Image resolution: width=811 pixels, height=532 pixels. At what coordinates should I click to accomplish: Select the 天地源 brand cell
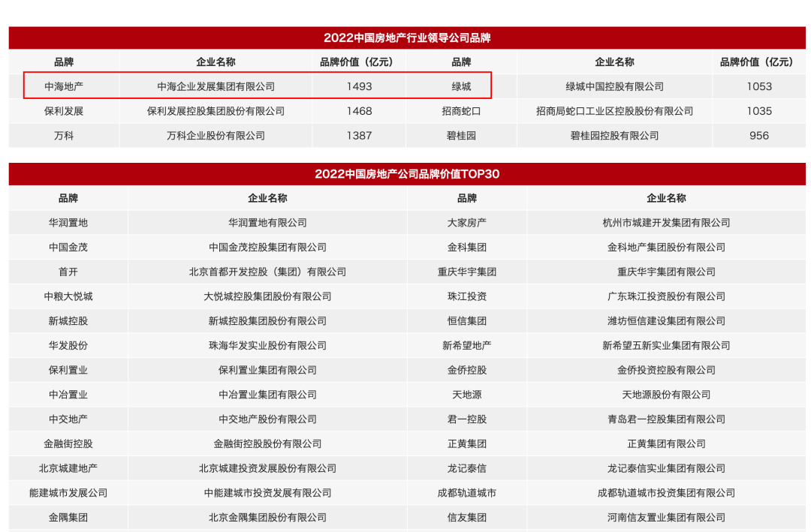[x=466, y=395]
